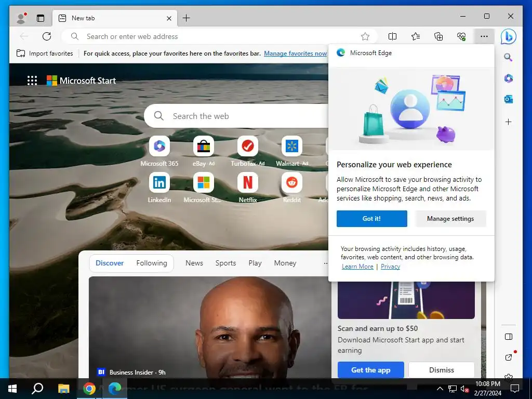Launch Chrome from the taskbar
Screen dimensions: 532x399
pos(89,389)
